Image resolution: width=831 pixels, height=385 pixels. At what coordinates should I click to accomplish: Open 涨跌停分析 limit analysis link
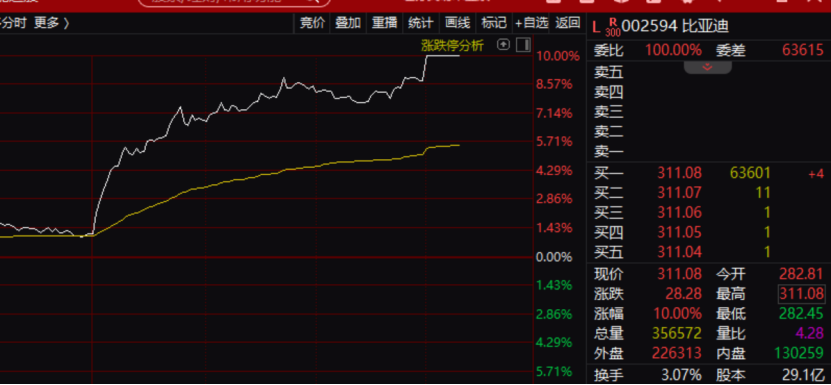click(x=452, y=46)
